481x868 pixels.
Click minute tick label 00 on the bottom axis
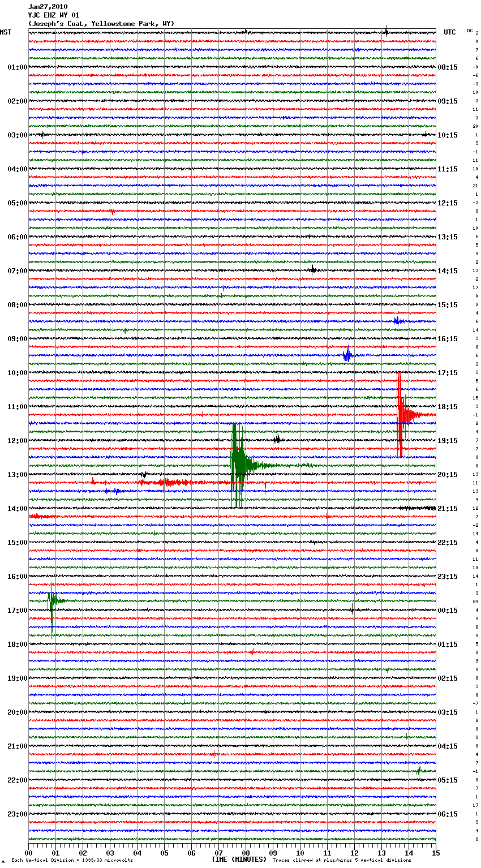[x=28, y=853]
